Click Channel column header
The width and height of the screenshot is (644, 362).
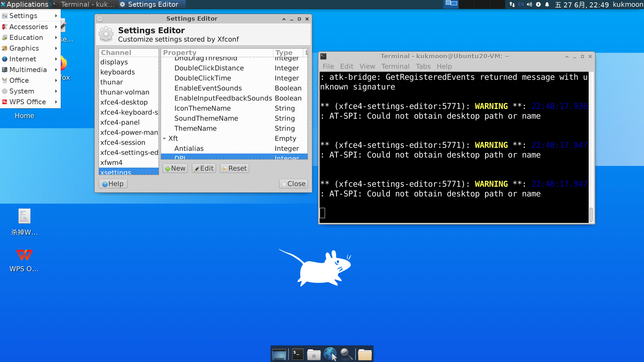[129, 53]
